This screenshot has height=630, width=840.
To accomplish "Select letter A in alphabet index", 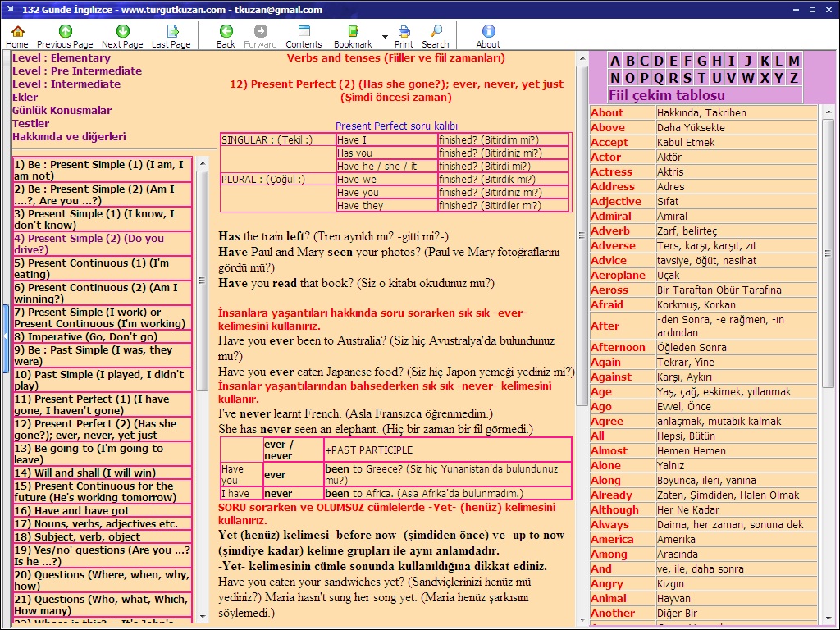I will pos(615,61).
